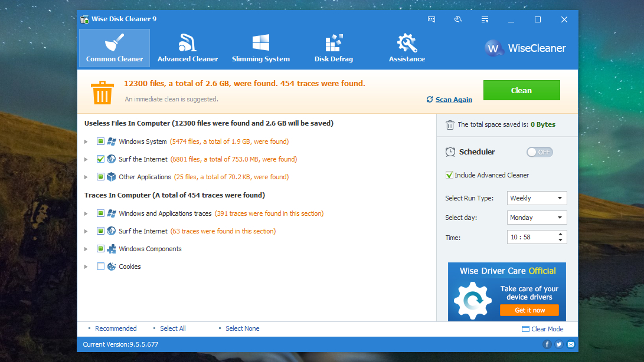The image size is (644, 362).
Task: Click the Scan Again link
Action: (453, 100)
